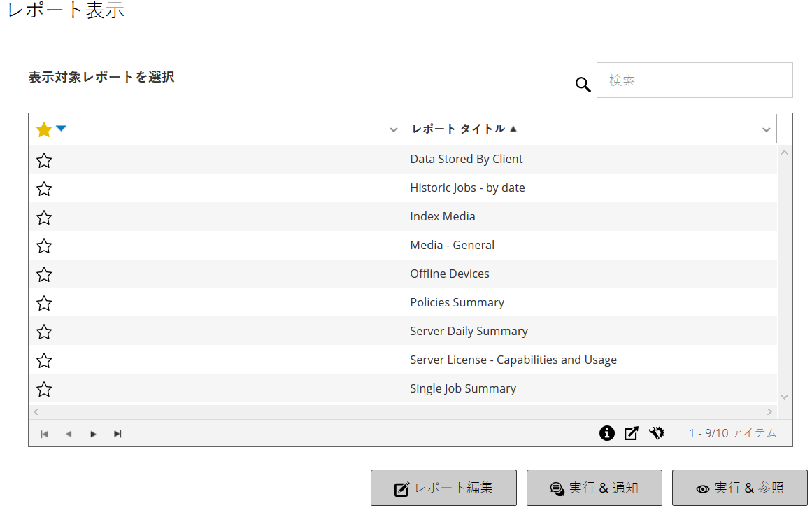Click the export grid icon
The height and width of the screenshot is (508, 812).
tap(631, 433)
